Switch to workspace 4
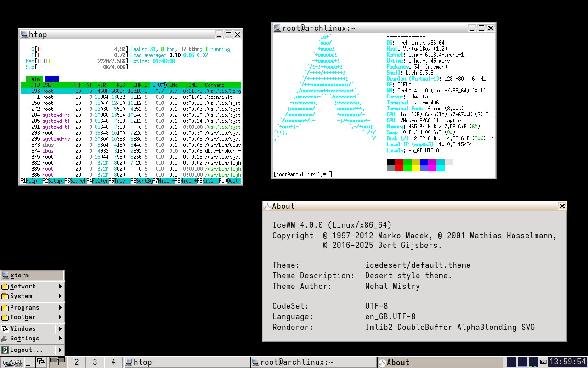This screenshot has width=588, height=368. point(113,362)
